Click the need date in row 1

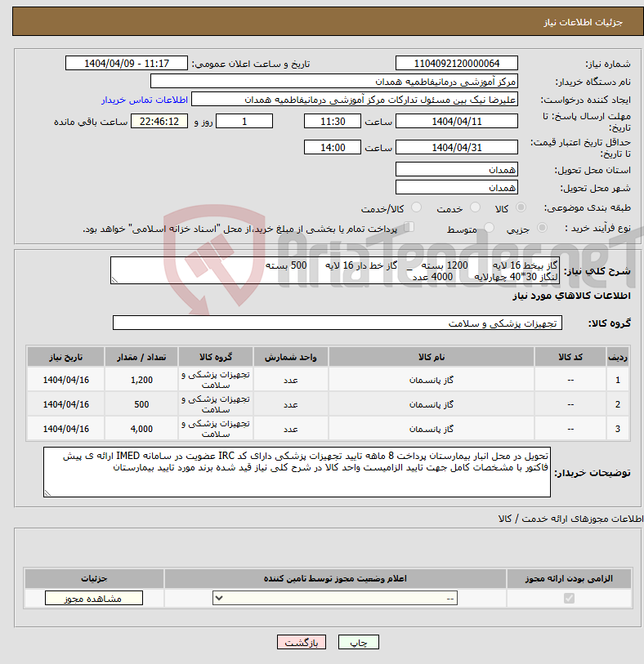coord(65,380)
